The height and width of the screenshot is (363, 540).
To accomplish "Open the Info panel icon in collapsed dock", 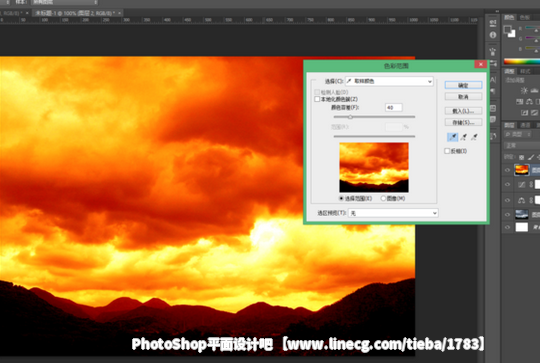I will click(x=493, y=35).
